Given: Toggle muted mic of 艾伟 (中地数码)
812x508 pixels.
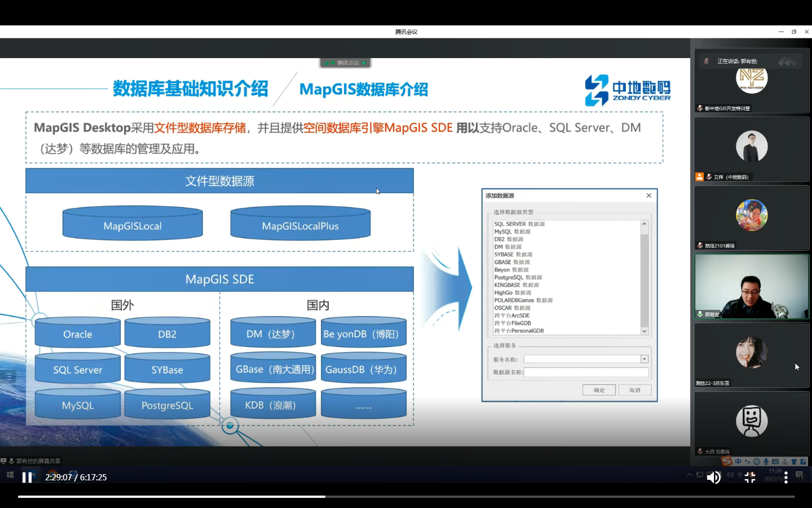Looking at the screenshot, I should (709, 177).
